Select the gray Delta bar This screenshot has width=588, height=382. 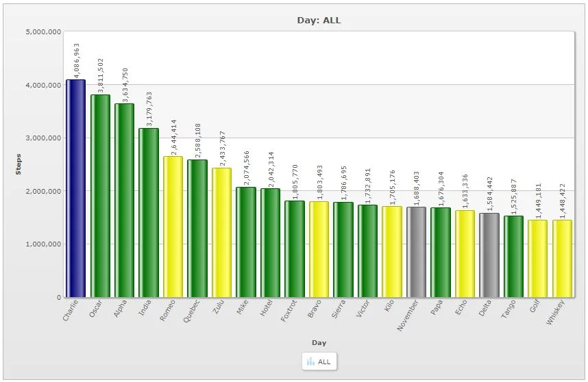[489, 255]
